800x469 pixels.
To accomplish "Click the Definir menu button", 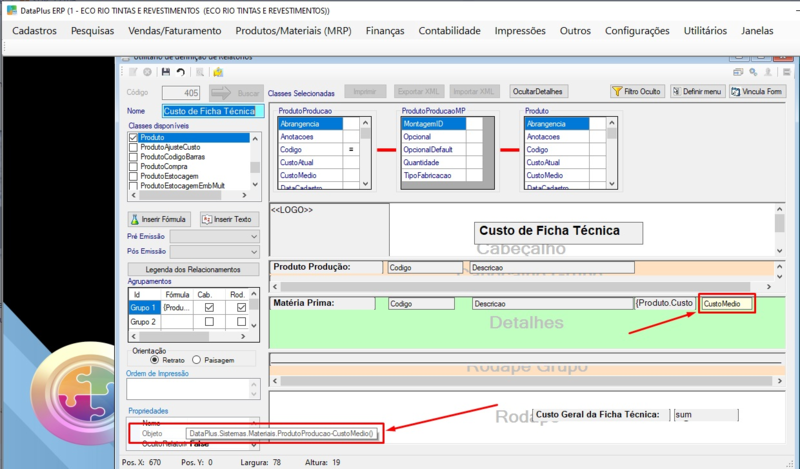I will (x=697, y=91).
